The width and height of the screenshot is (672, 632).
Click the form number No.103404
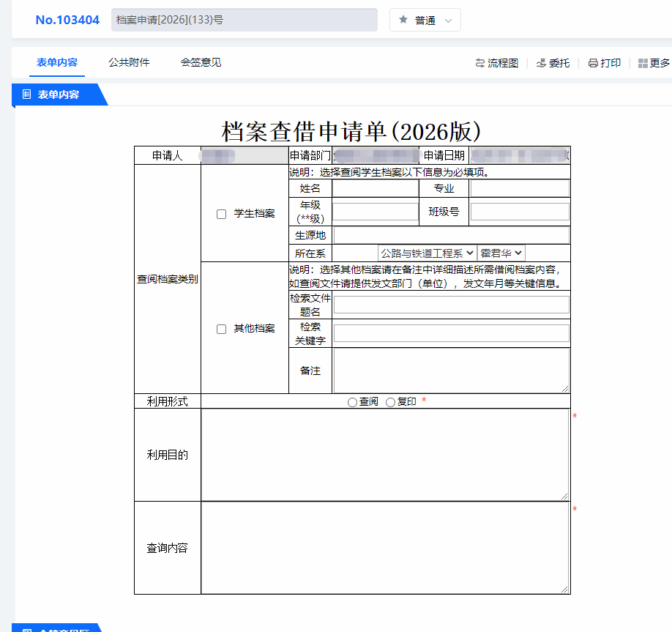(x=67, y=20)
